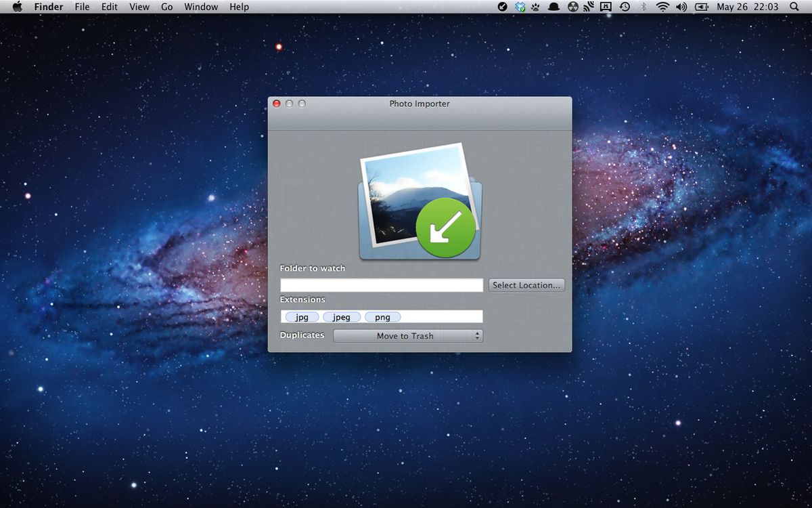Click the bowler hat menu bar icon
Viewport: 812px width, 508px height.
[554, 7]
